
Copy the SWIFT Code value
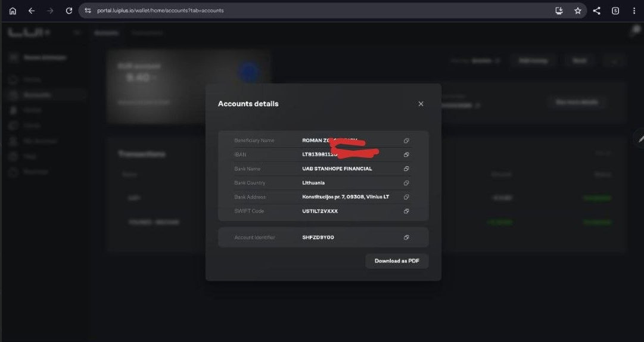pyautogui.click(x=406, y=211)
